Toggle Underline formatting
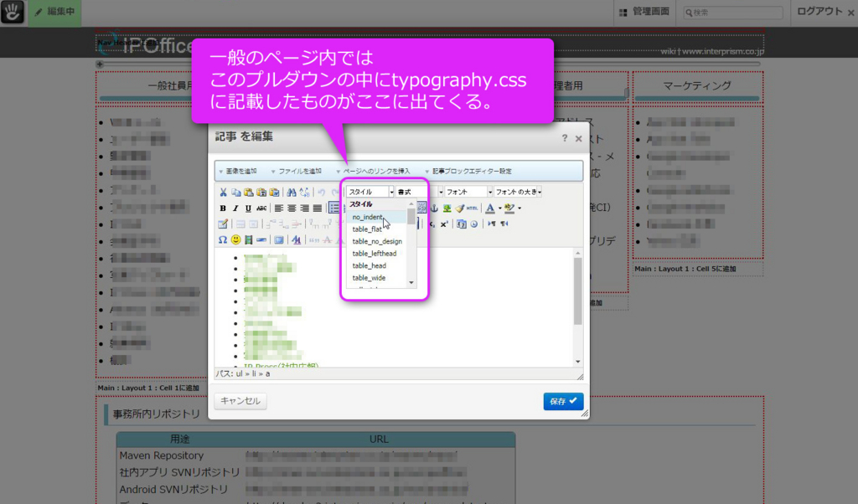This screenshot has height=504, width=858. click(248, 208)
